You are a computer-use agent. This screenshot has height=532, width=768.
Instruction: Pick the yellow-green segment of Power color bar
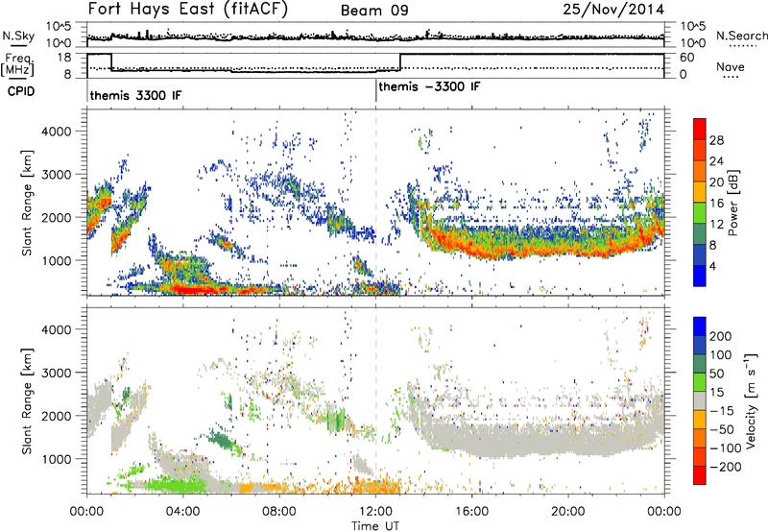pos(700,212)
